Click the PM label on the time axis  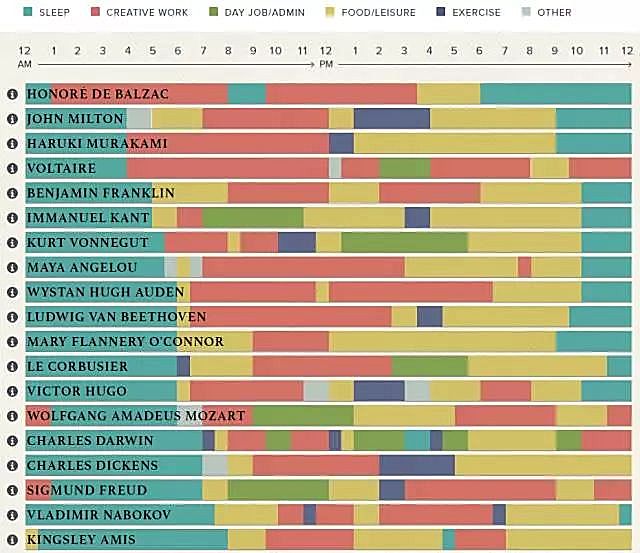coord(326,64)
